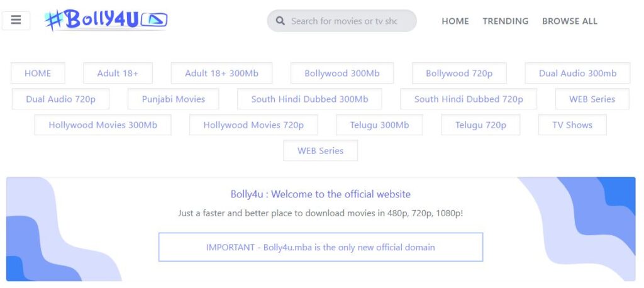Click the IMPORTANT Bolly4u.mba official domain notice
644x288 pixels.
pos(321,247)
